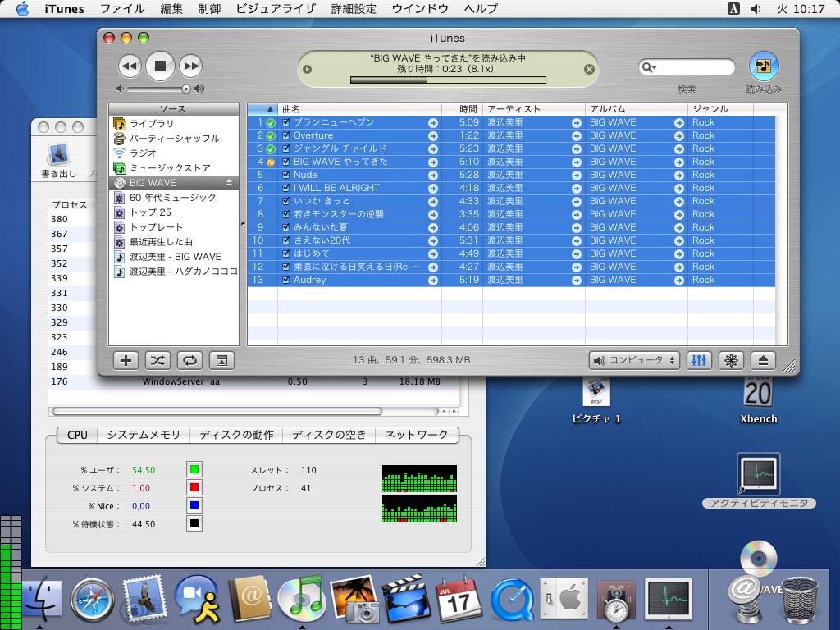Image resolution: width=840 pixels, height=630 pixels.
Task: Click the green % ユーザ color swatch
Action: [194, 470]
